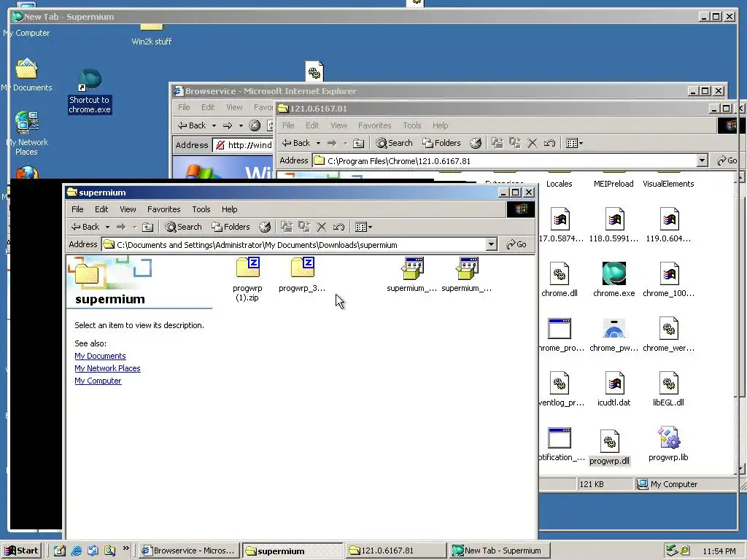Viewport: 747px width, 560px height.
Task: Select 119.0.604... manifest file icon
Action: pyautogui.click(x=668, y=225)
